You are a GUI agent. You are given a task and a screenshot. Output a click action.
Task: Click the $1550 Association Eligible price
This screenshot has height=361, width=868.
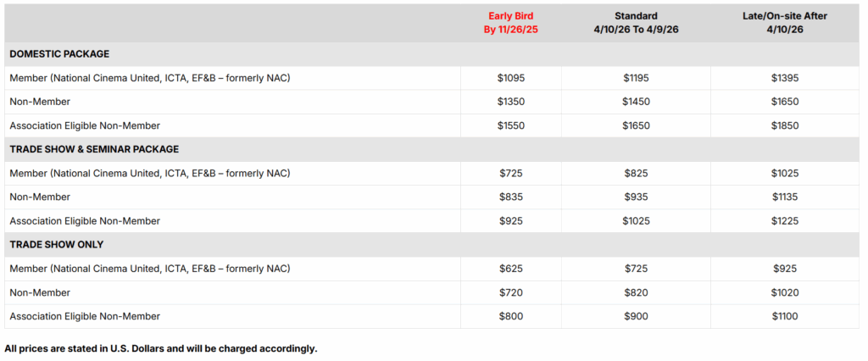pos(511,125)
